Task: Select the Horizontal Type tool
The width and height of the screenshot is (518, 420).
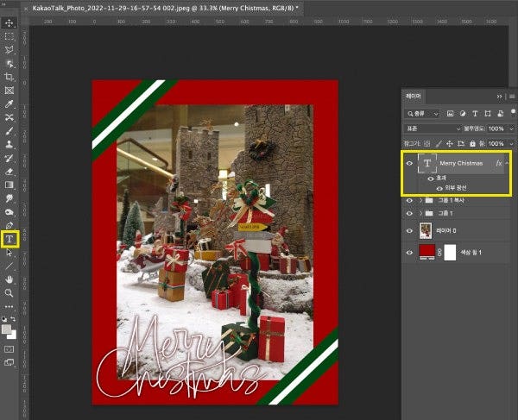Action: coord(9,239)
